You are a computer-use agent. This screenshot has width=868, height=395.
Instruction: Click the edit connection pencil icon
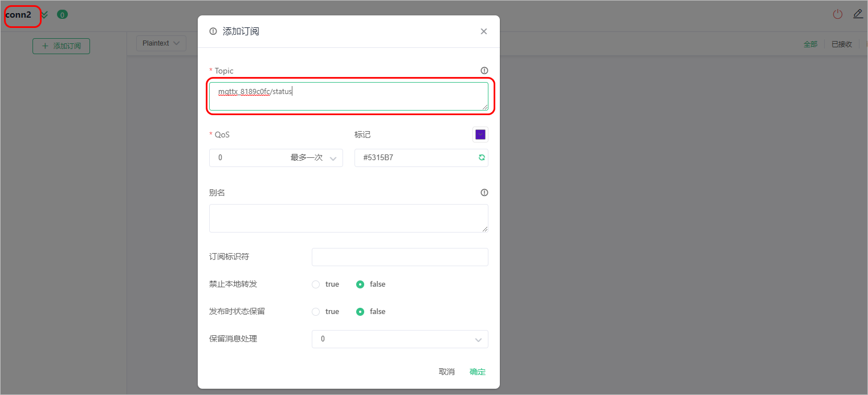[x=858, y=14]
